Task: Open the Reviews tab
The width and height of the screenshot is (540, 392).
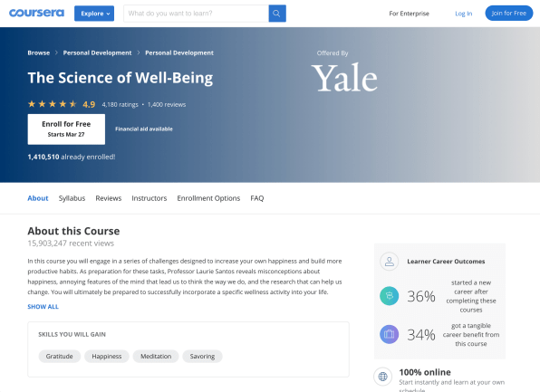Action: [109, 198]
